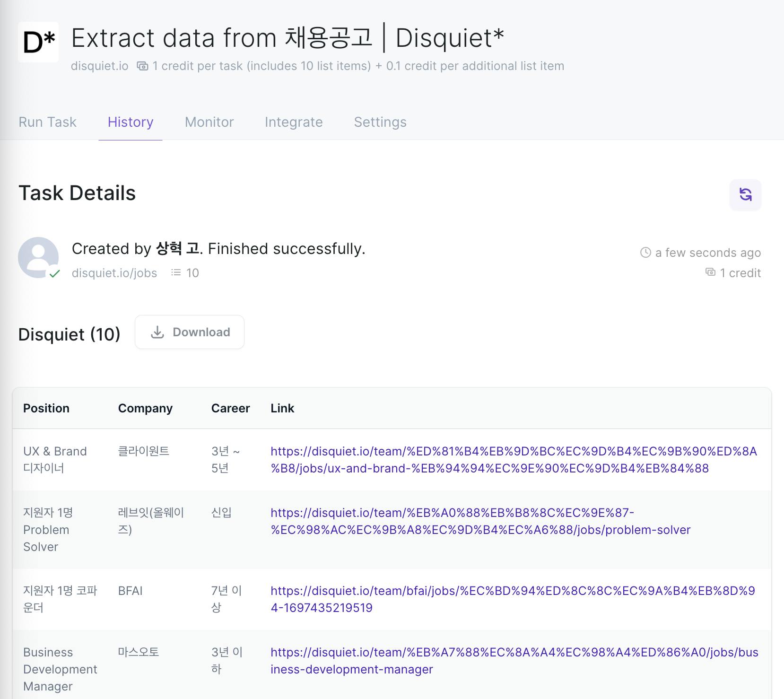Click the clock icon by 'a few seconds ago'
The image size is (784, 699).
[645, 253]
